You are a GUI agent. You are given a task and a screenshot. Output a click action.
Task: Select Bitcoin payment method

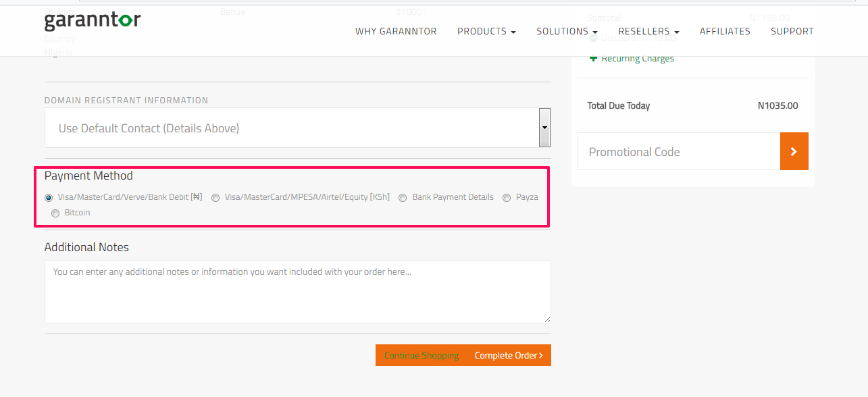click(55, 213)
